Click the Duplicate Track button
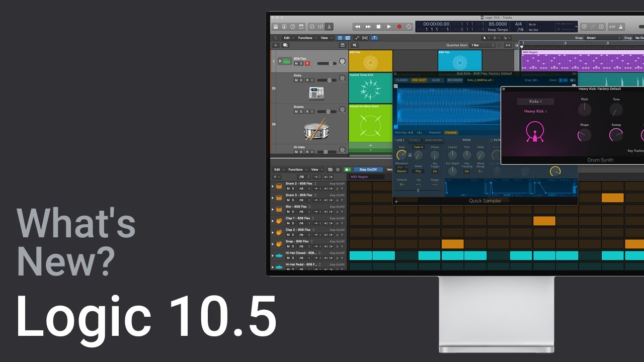Image resolution: width=644 pixels, height=362 pixels. [x=285, y=45]
